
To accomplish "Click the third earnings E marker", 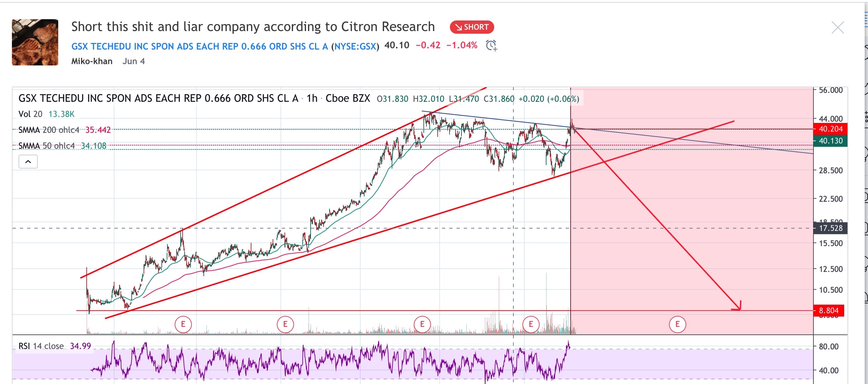I will (422, 324).
